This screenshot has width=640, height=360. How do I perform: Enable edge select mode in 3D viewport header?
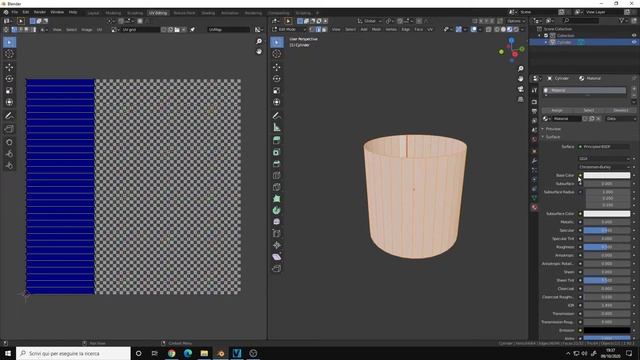click(318, 29)
